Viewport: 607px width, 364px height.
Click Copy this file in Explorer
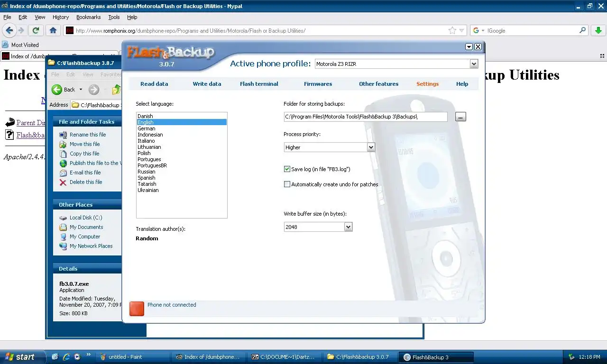pyautogui.click(x=84, y=154)
